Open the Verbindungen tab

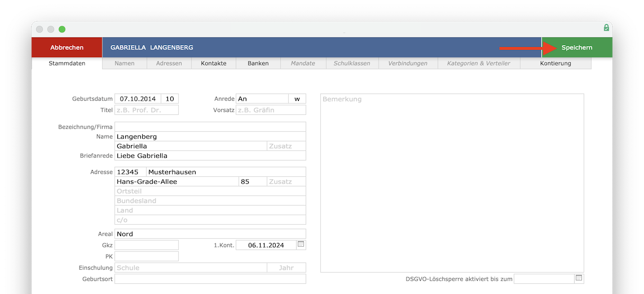tap(407, 63)
